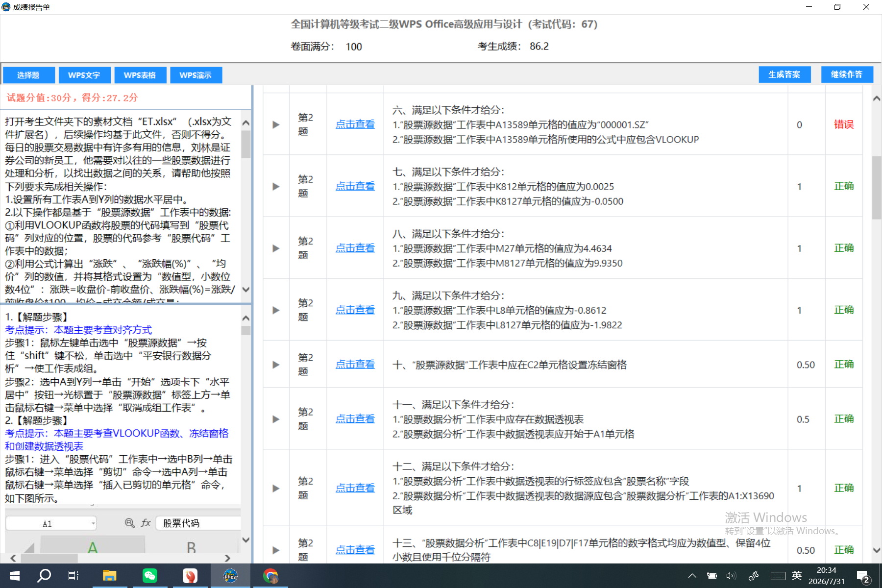
Task: Expand the row for item 十三 (千位分隔符)
Action: pos(276,550)
